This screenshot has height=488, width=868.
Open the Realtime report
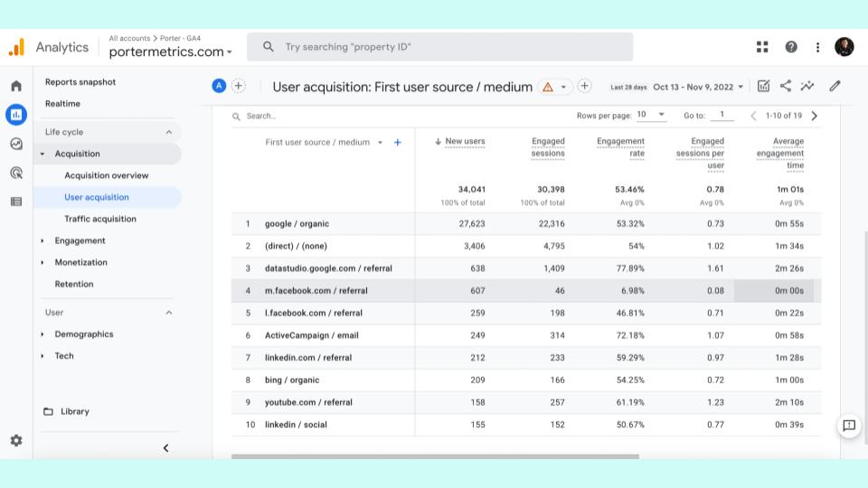[62, 103]
